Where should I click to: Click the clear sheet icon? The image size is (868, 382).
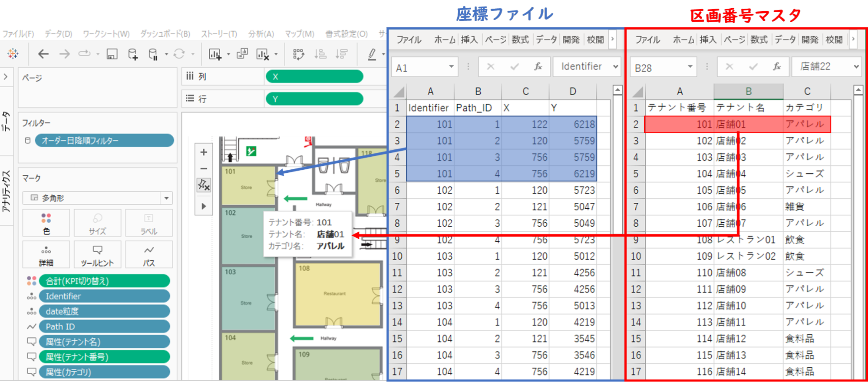[262, 54]
